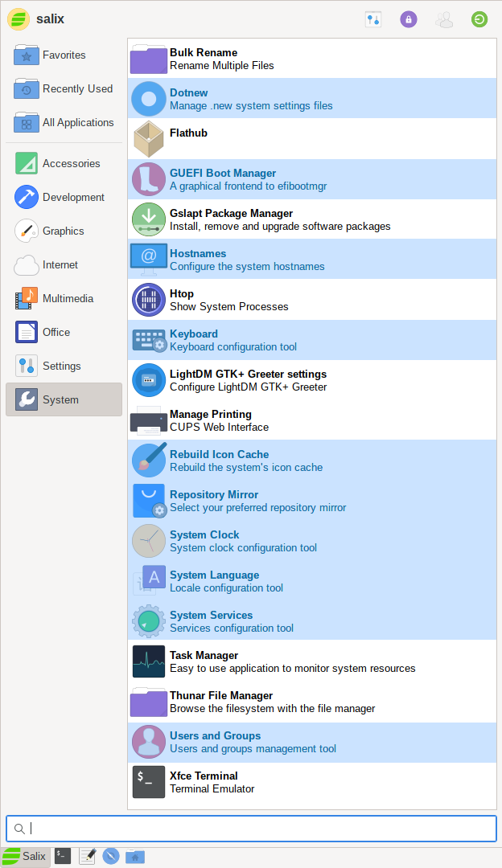Switch to the Graphics category
This screenshot has width=502, height=868.
tap(64, 231)
